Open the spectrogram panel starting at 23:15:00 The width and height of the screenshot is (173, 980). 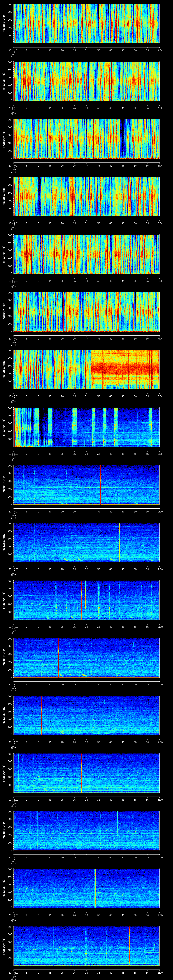pos(87,831)
